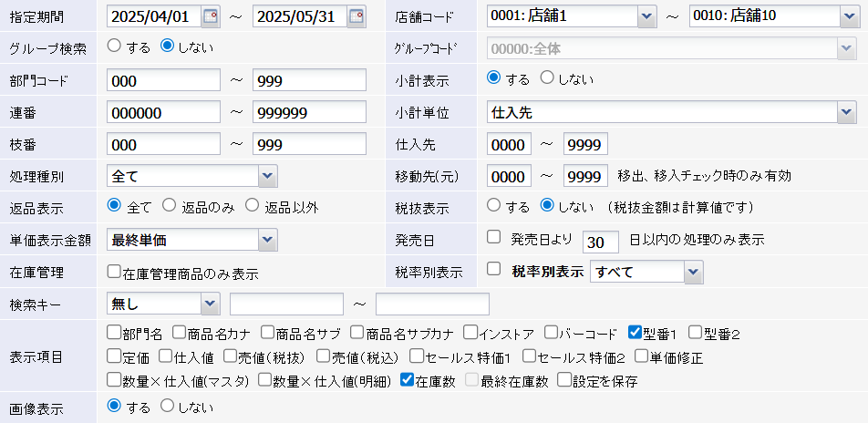Image resolution: width=868 pixels, height=423 pixels.
Task: Expand the 店舗コード start dropdown 店舗1
Action: coord(646,15)
